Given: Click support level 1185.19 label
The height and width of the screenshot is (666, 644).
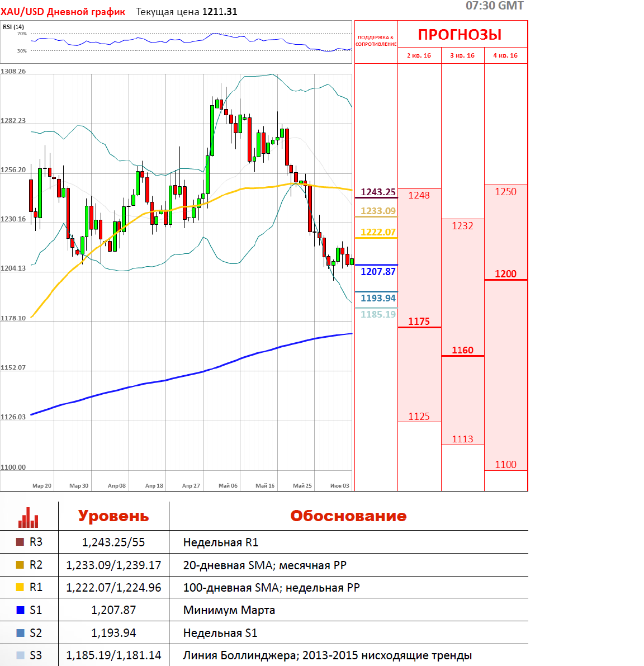Looking at the screenshot, I should 378,314.
